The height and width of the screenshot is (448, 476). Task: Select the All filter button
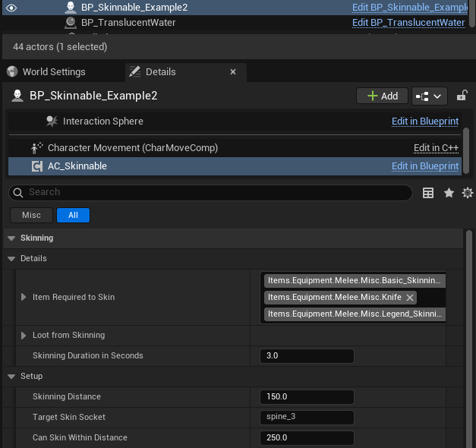(x=73, y=215)
